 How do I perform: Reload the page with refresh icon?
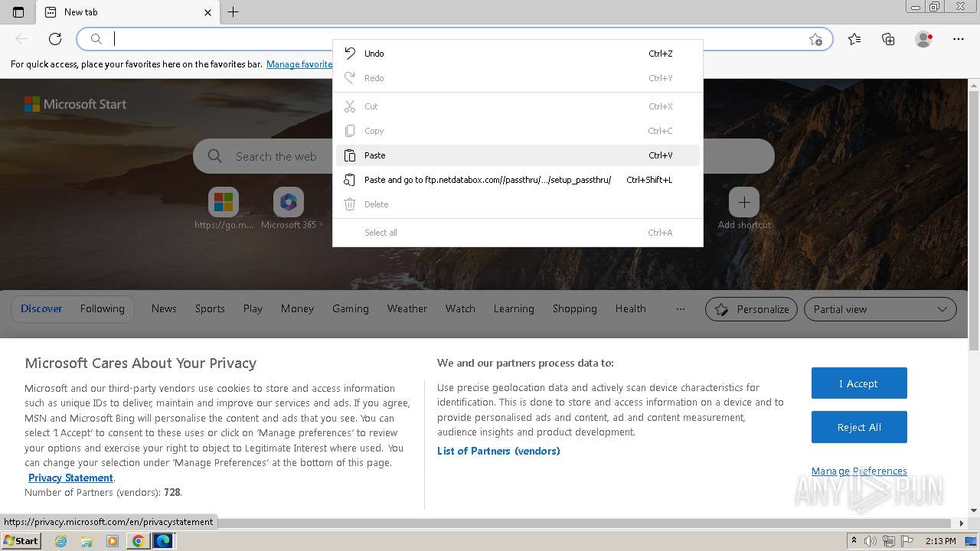point(55,39)
